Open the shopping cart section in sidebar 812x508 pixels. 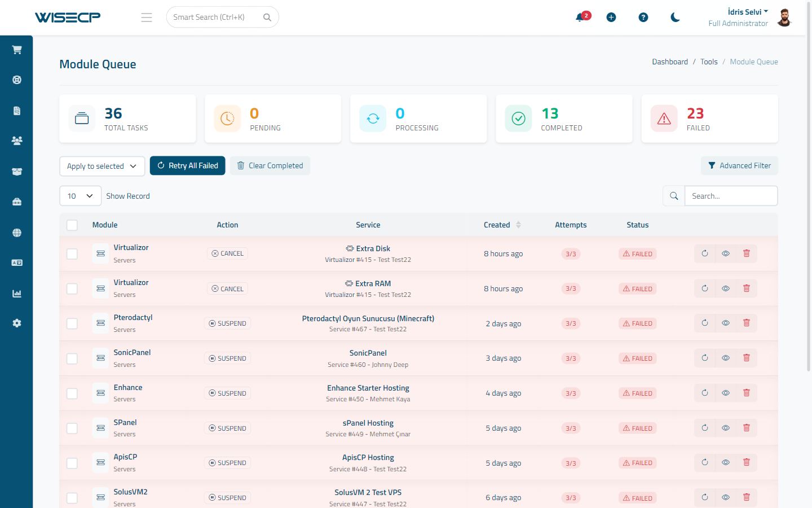pos(17,50)
